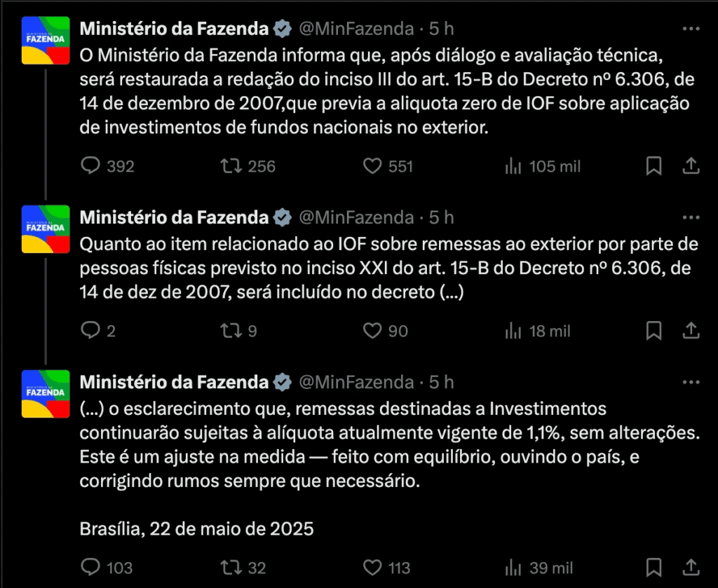Open @MinFazenda handle on the first tweet
Screen dimensions: 718x588
pos(356,29)
